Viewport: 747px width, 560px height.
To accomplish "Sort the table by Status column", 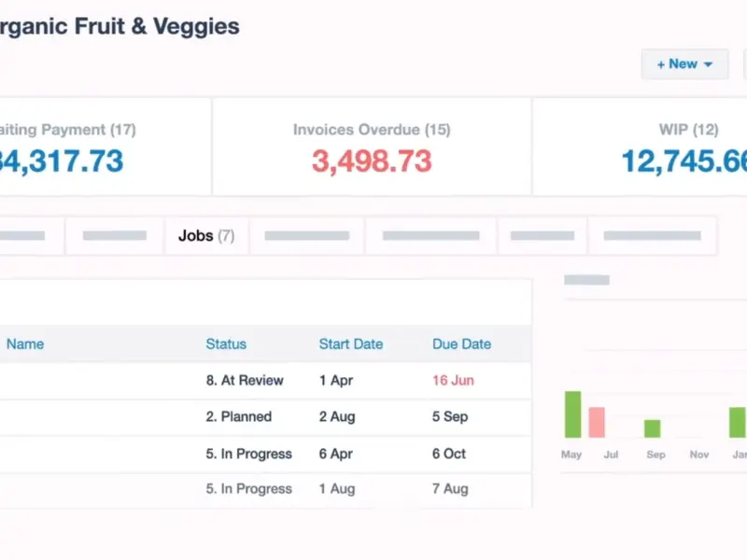I will pos(226,343).
